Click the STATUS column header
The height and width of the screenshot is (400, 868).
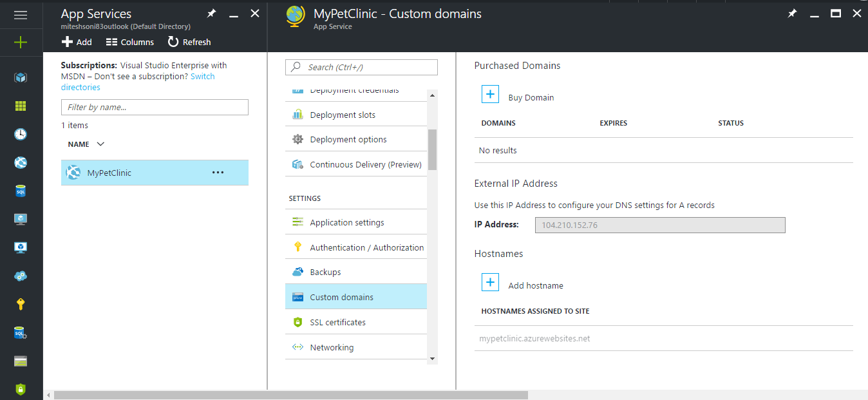731,123
